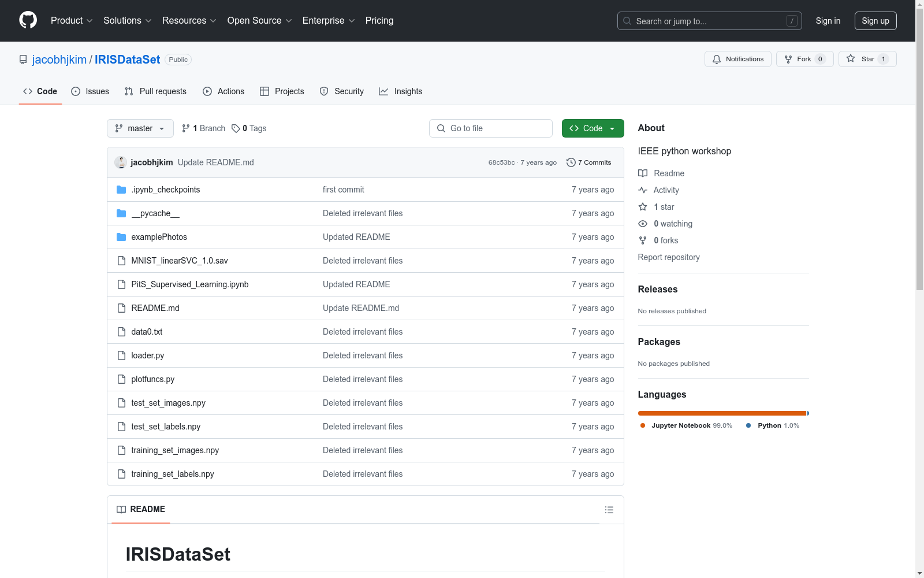View the 7 Commits history link

(x=589, y=162)
